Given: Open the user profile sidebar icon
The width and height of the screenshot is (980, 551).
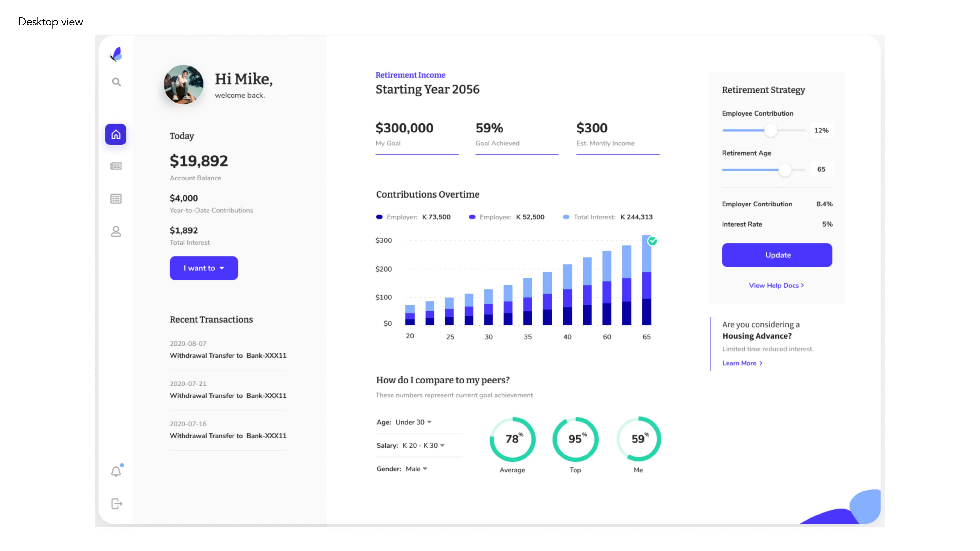Looking at the screenshot, I should 116,231.
